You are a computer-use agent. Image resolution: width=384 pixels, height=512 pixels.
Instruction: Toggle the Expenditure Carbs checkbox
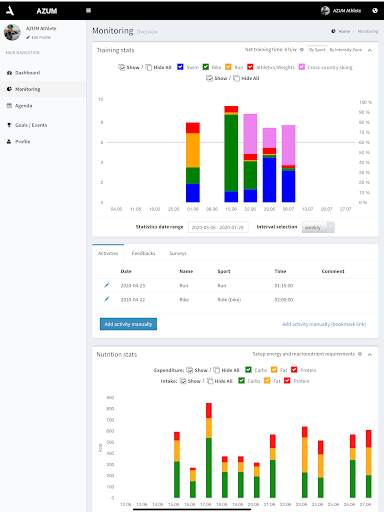click(x=248, y=370)
